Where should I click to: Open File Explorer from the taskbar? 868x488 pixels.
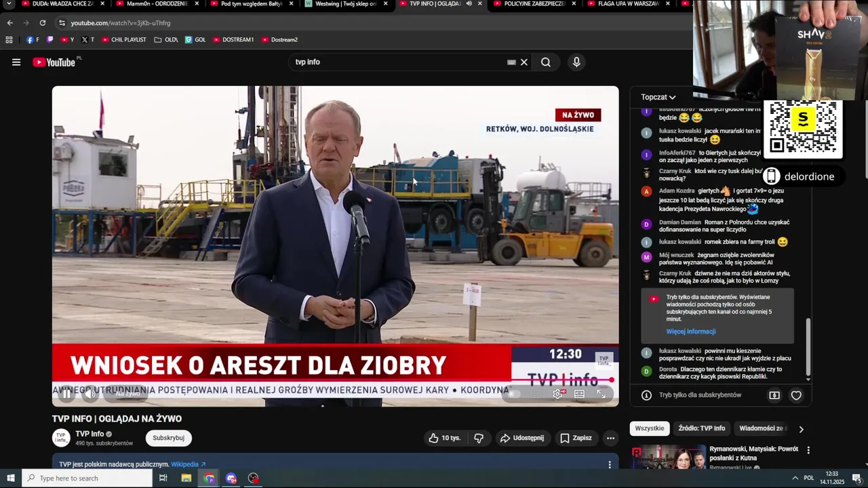tap(186, 479)
